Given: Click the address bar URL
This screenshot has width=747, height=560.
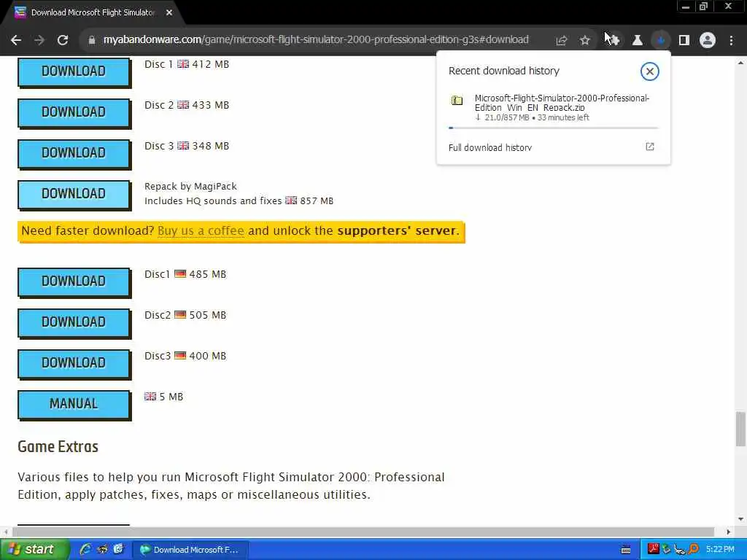Looking at the screenshot, I should (316, 39).
